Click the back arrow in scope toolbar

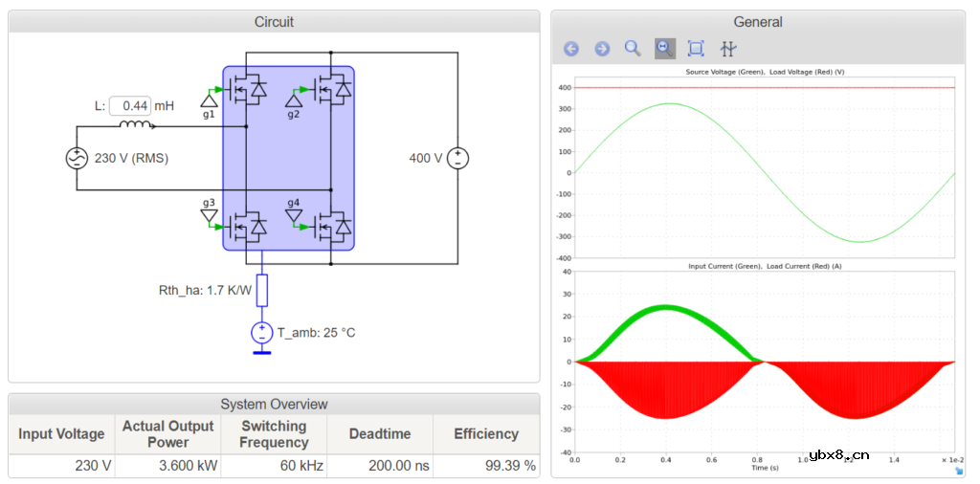[571, 49]
